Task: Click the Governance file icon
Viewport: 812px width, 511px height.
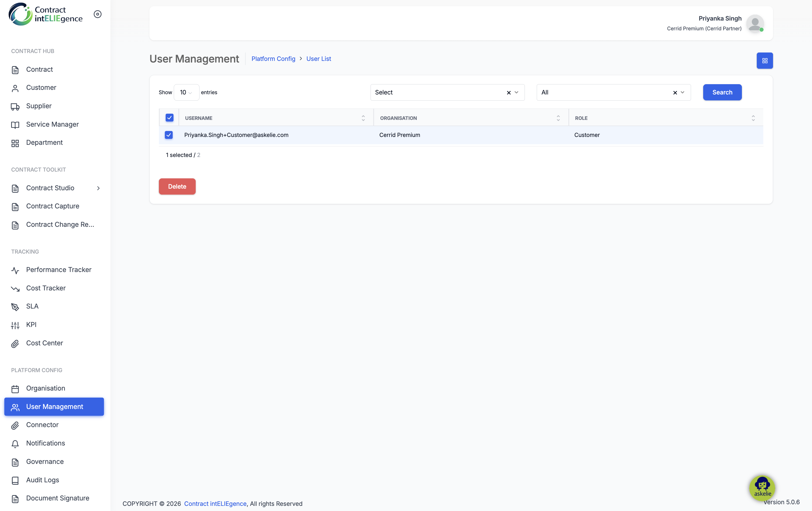Action: [15, 462]
